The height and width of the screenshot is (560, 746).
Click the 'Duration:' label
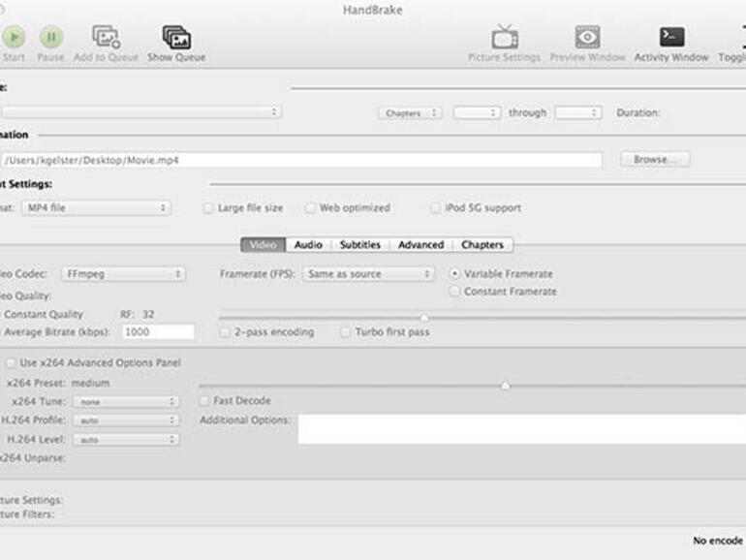[638, 113]
